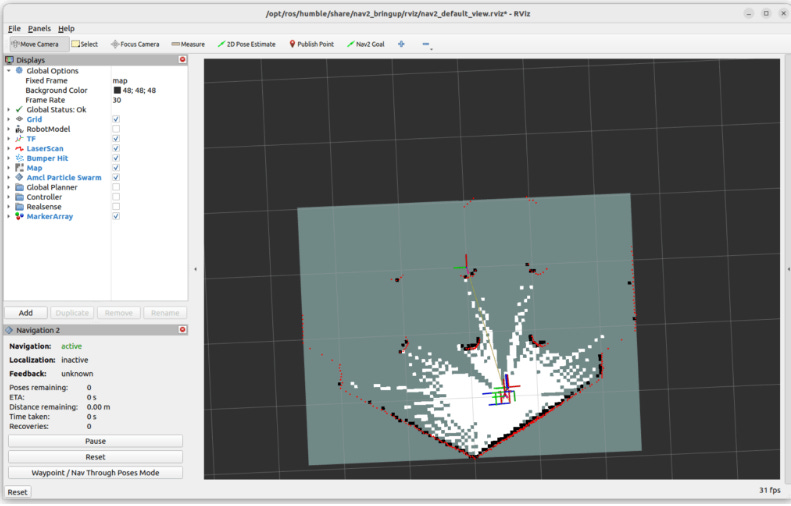791x506 pixels.
Task: Enable the RobotModel display checkbox
Action: [116, 129]
